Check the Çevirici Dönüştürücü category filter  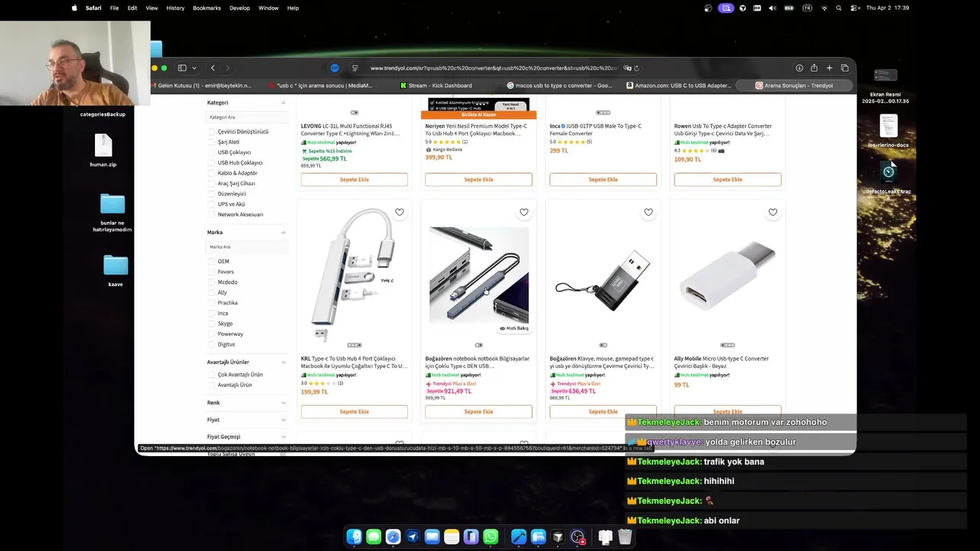[211, 132]
